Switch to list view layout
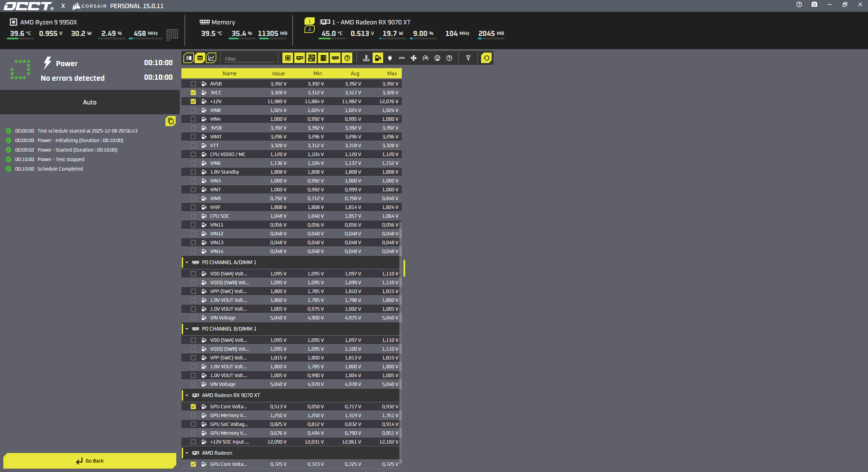Viewport: 868px width, 472px height. click(189, 58)
